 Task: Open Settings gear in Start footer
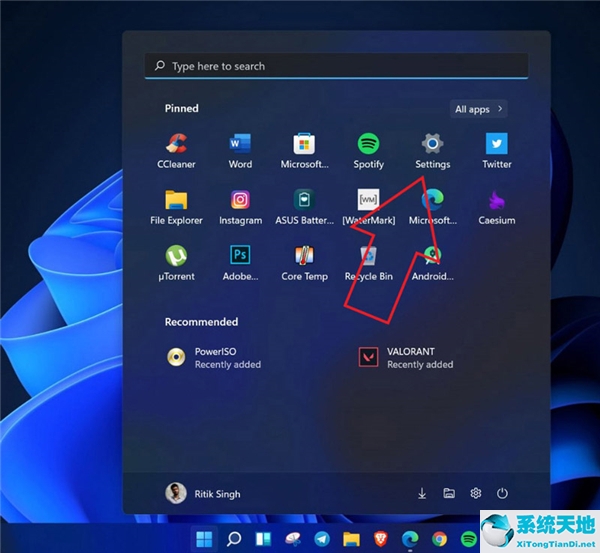476,493
